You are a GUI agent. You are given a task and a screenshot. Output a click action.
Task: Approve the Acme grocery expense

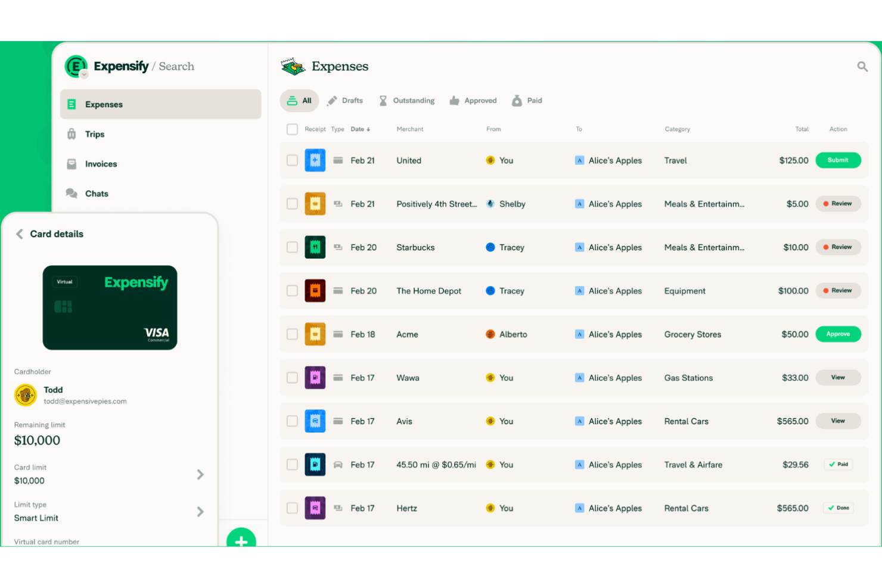[x=838, y=334]
